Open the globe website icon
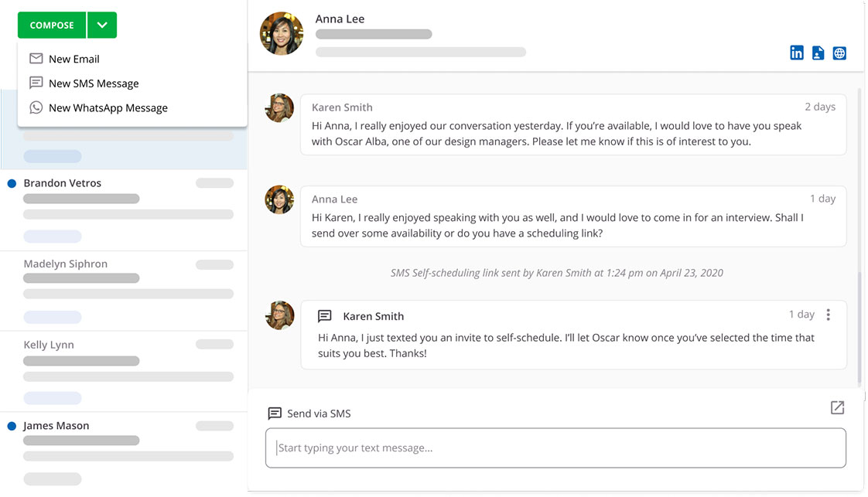This screenshot has width=868, height=497. tap(839, 53)
